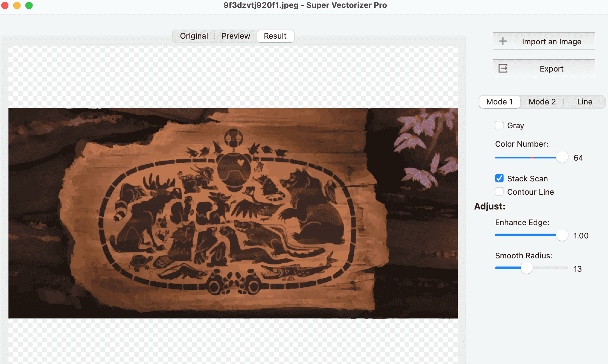Click the Enhance Edge slider handle

click(562, 235)
